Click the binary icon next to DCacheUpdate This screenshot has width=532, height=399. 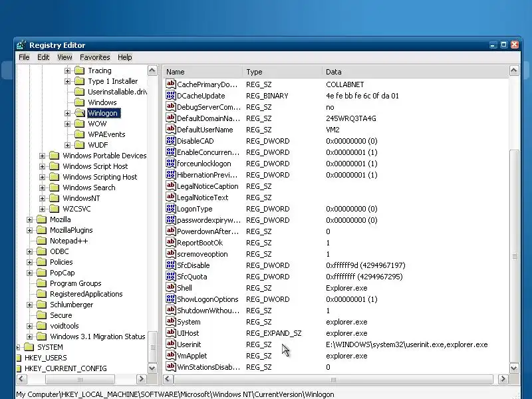point(171,95)
